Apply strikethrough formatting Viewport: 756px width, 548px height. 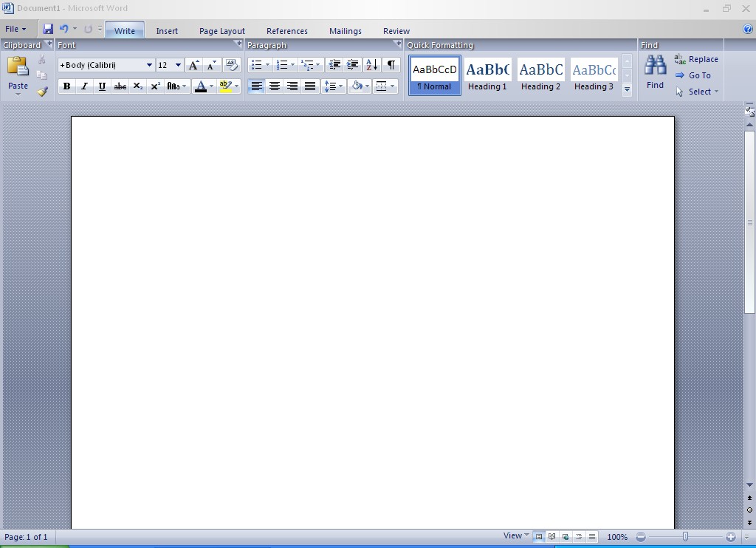point(120,86)
